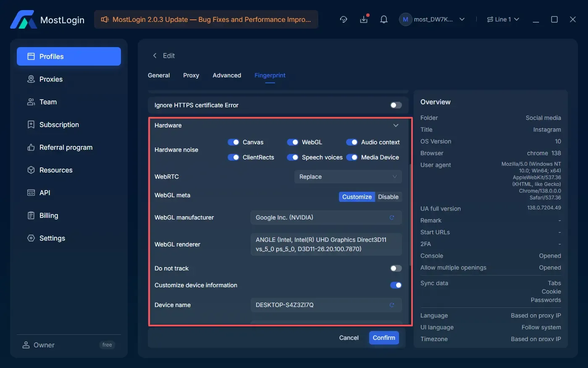The width and height of the screenshot is (588, 368).
Task: Toggle the Canvas noise switch
Action: coord(234,142)
